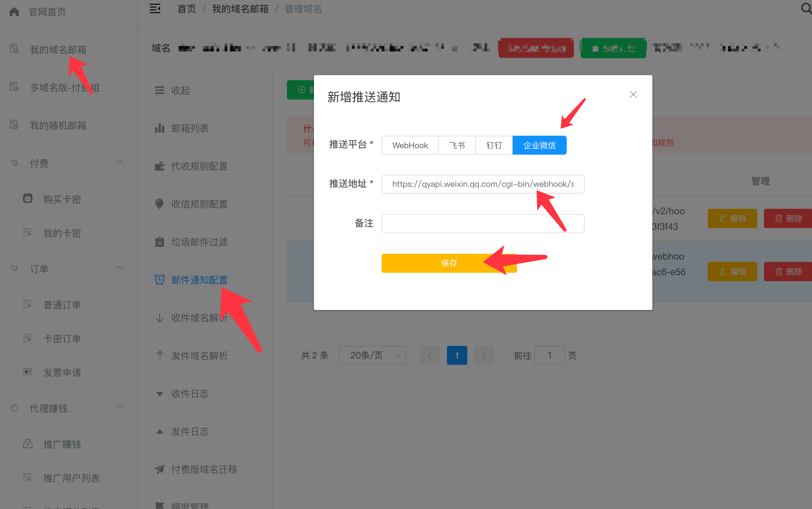Viewport: 812px width, 509px height.
Task: Click the document icon for 我的卡密
Action: pyautogui.click(x=28, y=233)
